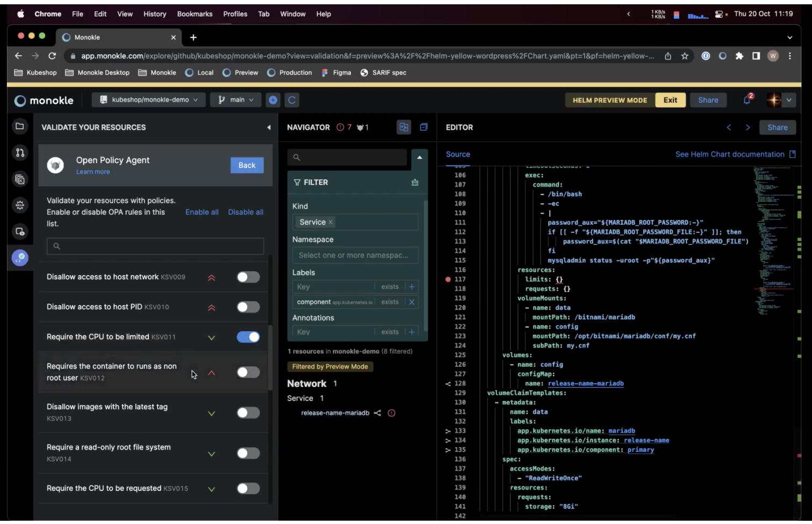Image resolution: width=812 pixels, height=524 pixels.
Task: Disable Require the CPU to be limited rule
Action: (248, 337)
